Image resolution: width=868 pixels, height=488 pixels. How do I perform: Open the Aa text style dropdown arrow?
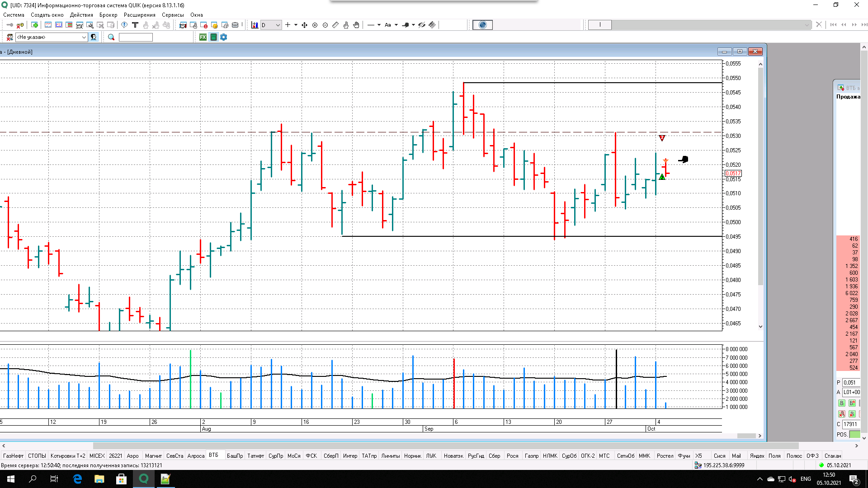(x=396, y=25)
